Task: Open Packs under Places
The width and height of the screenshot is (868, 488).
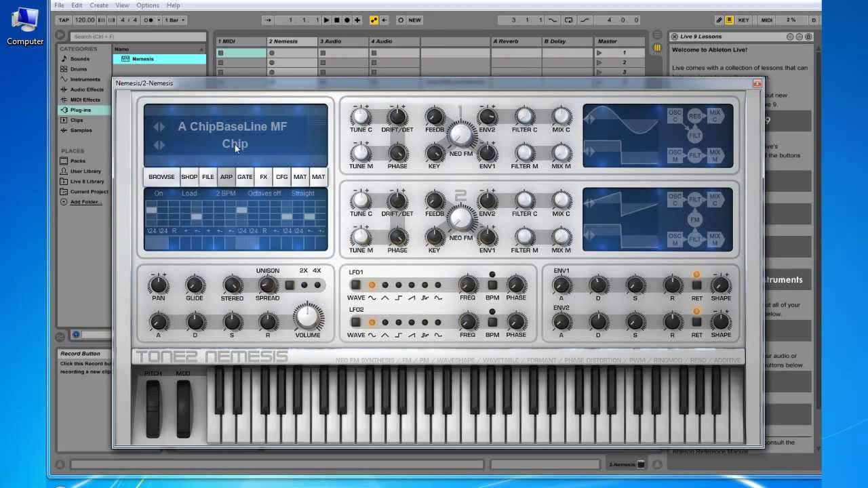Action: (x=78, y=161)
